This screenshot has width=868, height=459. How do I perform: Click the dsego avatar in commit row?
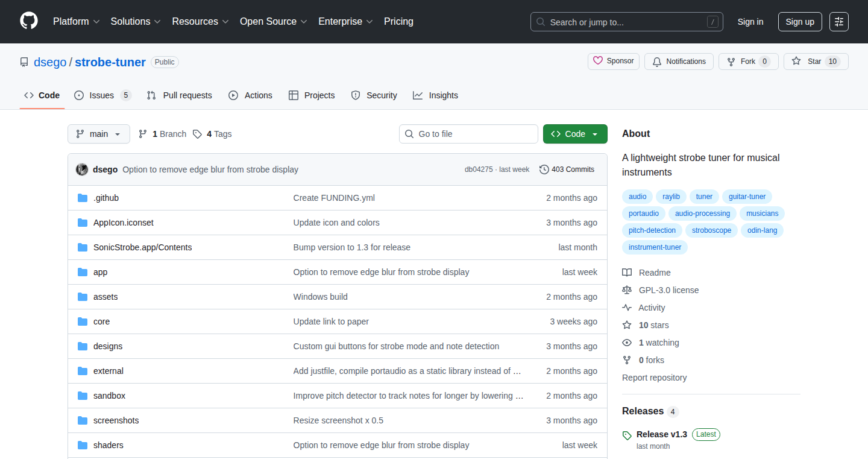pos(82,169)
